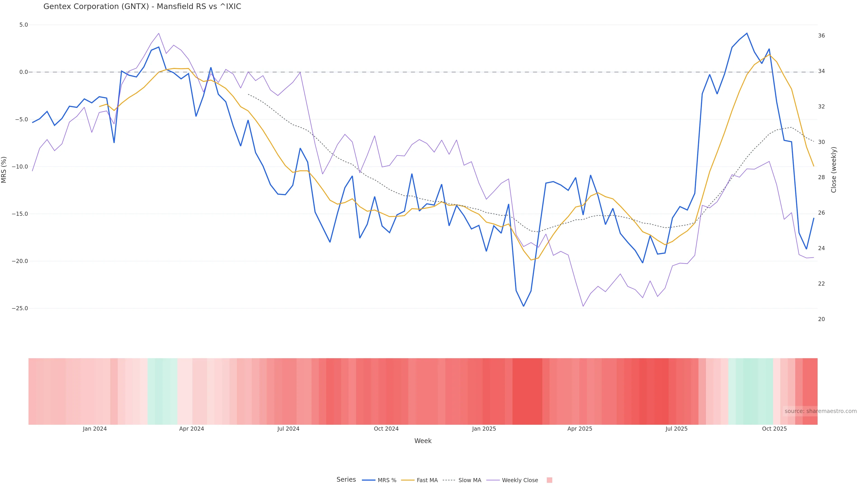Click the 5.0 tick on MRS axis
The image size is (868, 488).
tap(24, 25)
